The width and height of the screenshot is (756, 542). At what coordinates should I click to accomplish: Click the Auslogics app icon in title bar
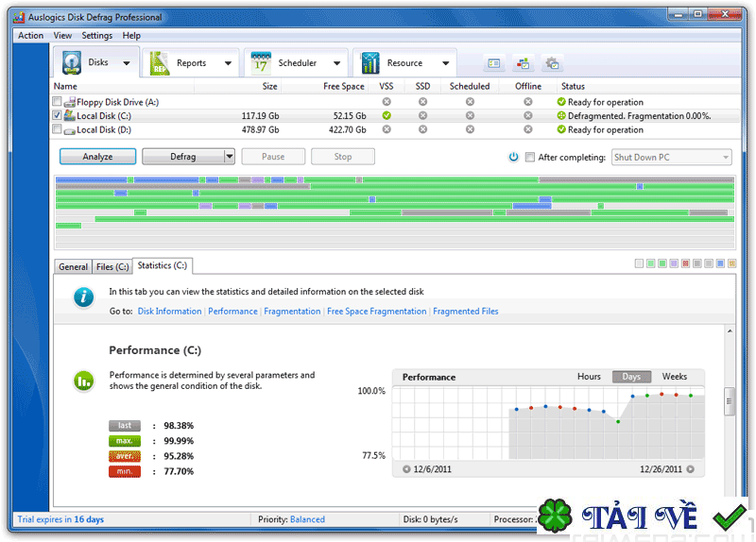tap(19, 17)
